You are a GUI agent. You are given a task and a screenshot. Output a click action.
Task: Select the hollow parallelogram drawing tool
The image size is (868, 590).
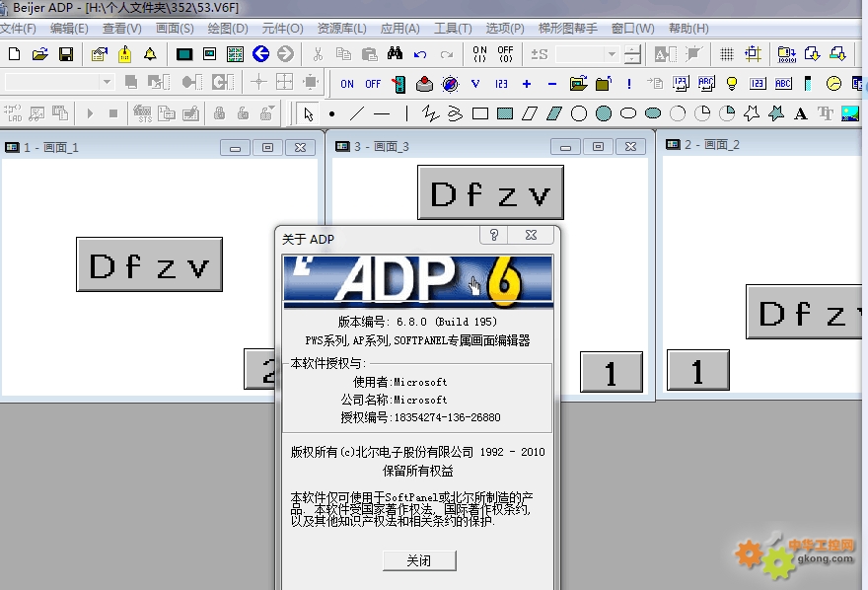(x=530, y=113)
